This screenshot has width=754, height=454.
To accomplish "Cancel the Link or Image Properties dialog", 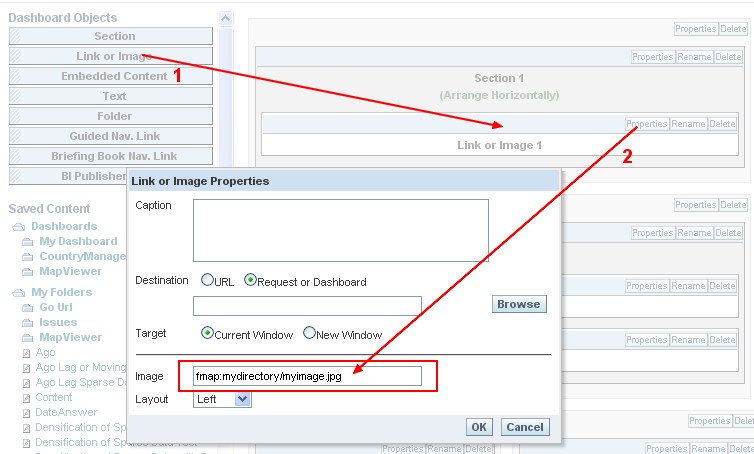I will [525, 427].
